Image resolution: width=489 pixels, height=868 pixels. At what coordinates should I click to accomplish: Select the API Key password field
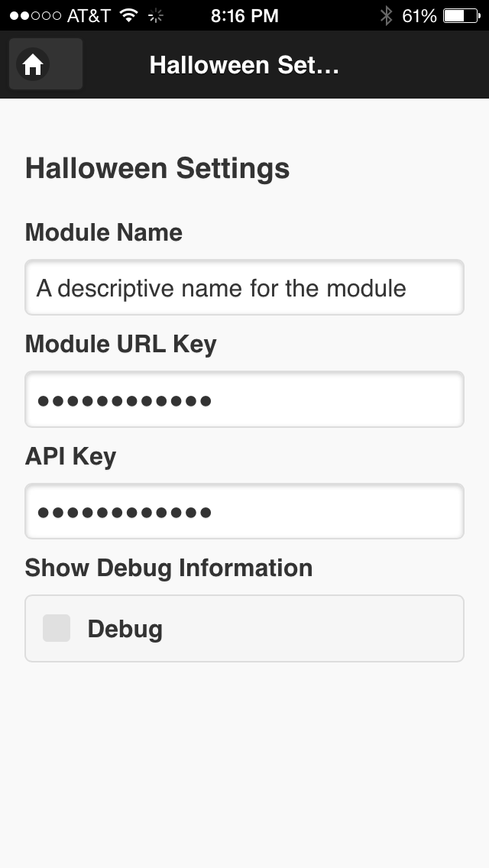[244, 511]
